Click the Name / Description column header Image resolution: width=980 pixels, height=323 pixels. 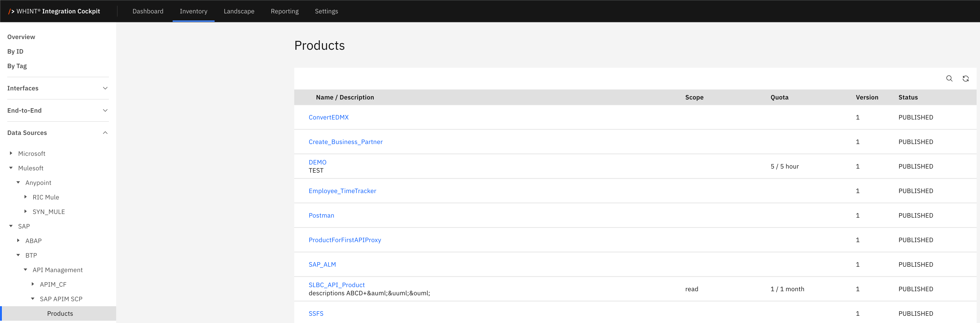tap(345, 97)
